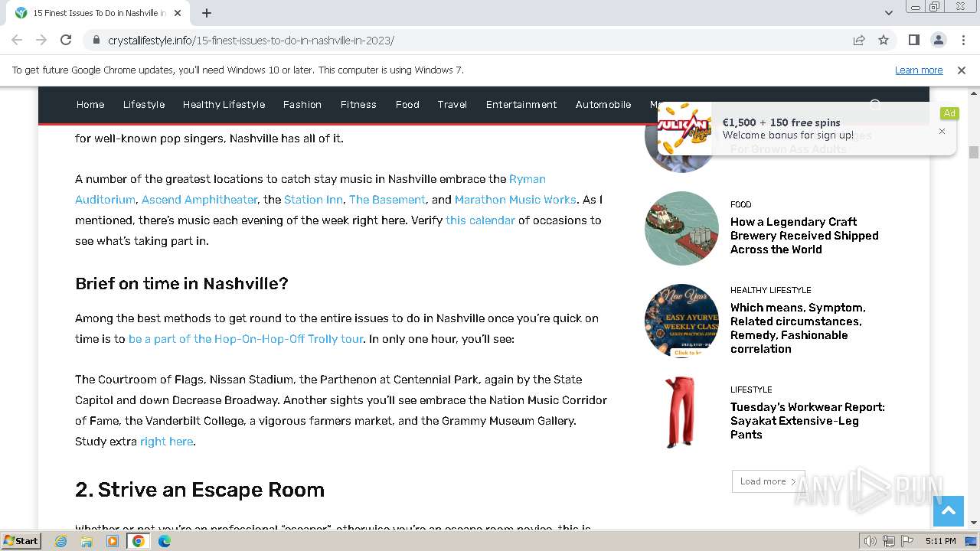The width and height of the screenshot is (980, 551).
Task: Click the 'right here' link
Action: pos(166,442)
